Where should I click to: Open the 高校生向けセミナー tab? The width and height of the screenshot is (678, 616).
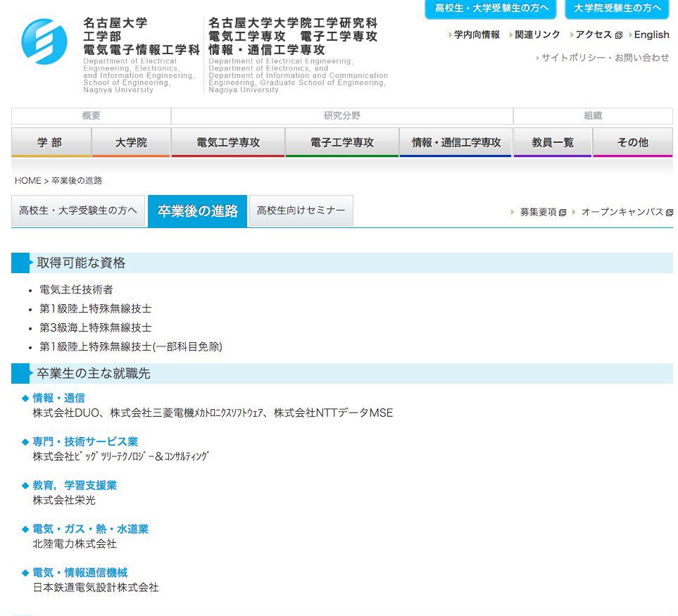coord(301,210)
